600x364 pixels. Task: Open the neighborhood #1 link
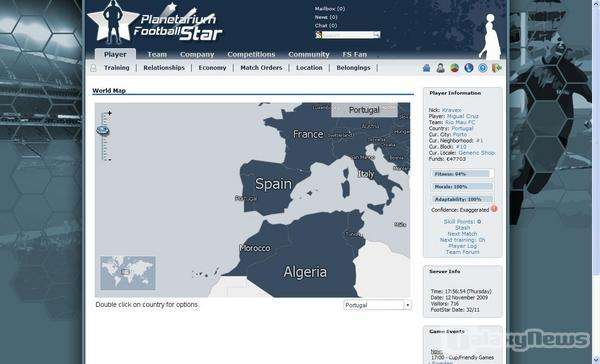(x=479, y=140)
